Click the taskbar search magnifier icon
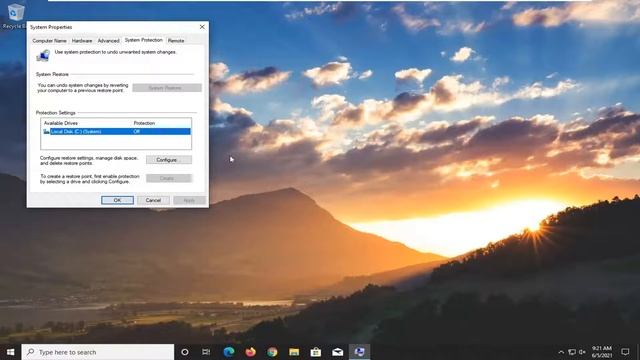The height and width of the screenshot is (360, 640). click(x=31, y=352)
